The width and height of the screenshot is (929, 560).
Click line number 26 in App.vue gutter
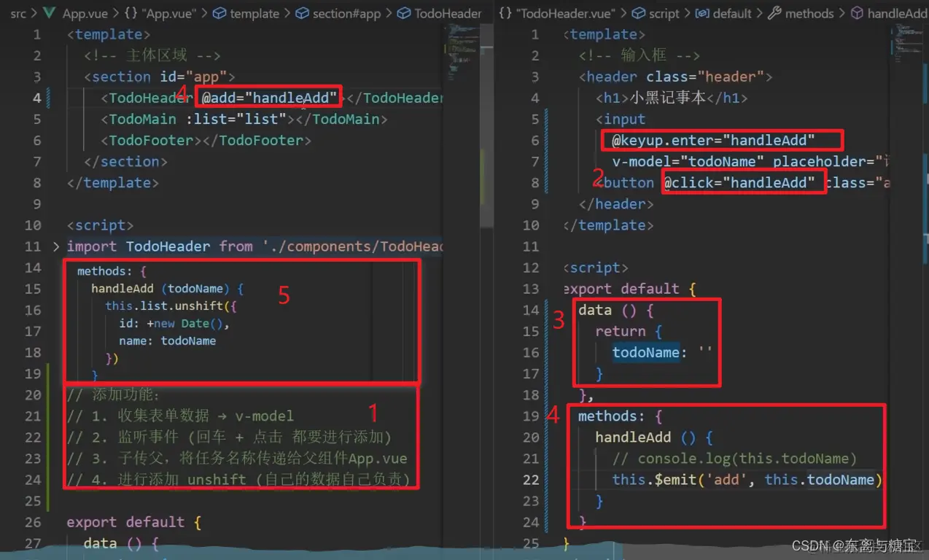pyautogui.click(x=33, y=522)
